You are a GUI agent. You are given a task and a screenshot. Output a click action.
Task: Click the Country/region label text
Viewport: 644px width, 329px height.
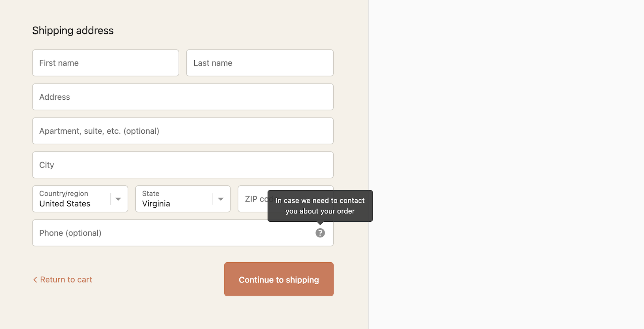[64, 193]
